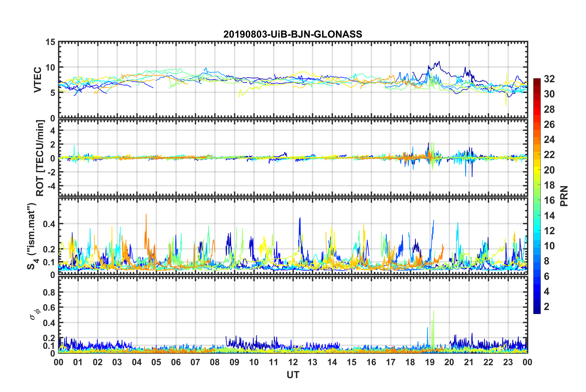Image resolution: width=586 pixels, height=392 pixels.
Task: Click the S4 ("ism.mat") y-axis label
Action: (x=32, y=236)
